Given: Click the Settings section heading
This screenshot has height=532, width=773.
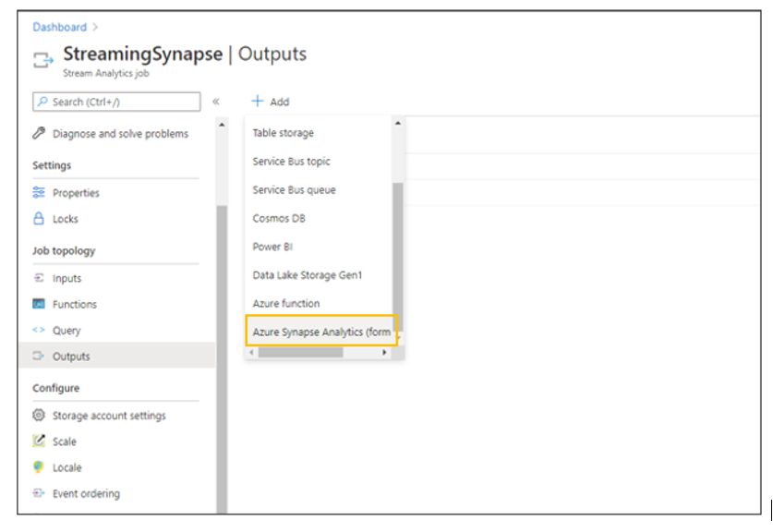Looking at the screenshot, I should coord(52,165).
